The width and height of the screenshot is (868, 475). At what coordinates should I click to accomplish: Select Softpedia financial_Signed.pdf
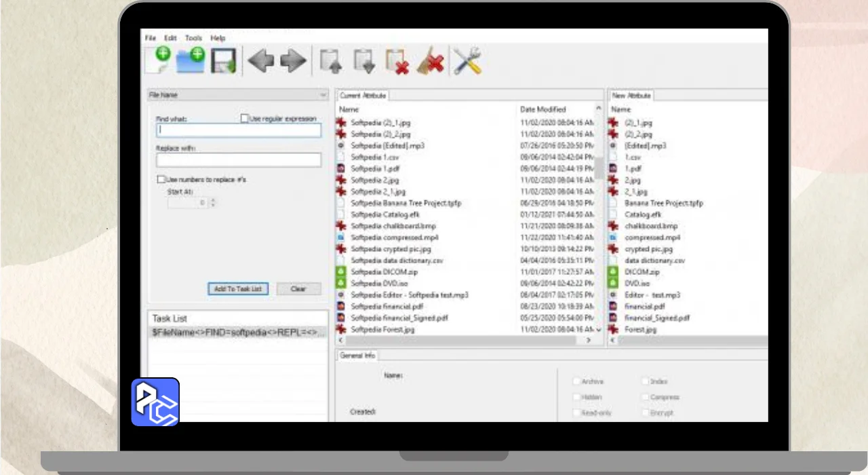coord(399,318)
